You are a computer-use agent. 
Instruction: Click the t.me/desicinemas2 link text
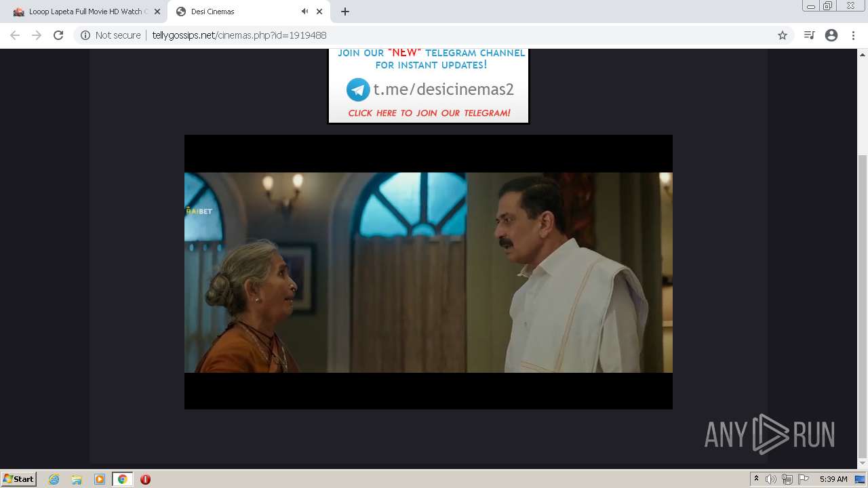(443, 89)
